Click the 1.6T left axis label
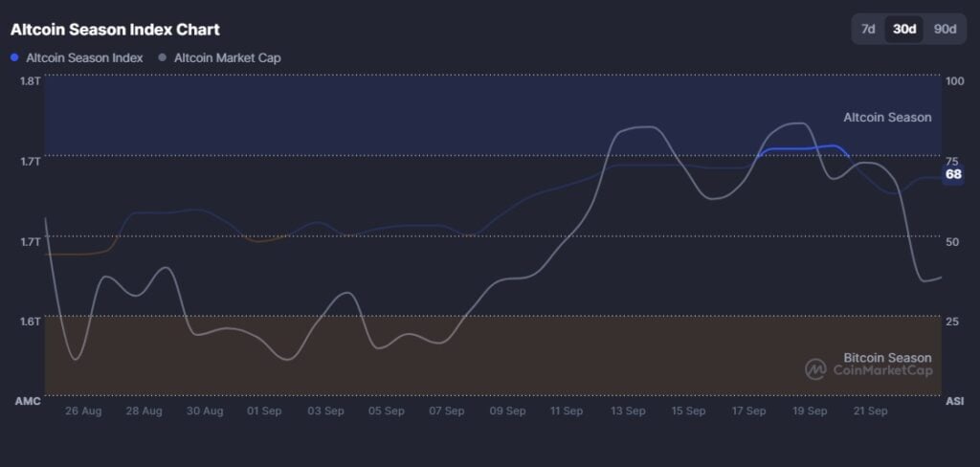Image resolution: width=980 pixels, height=467 pixels. pyautogui.click(x=32, y=322)
